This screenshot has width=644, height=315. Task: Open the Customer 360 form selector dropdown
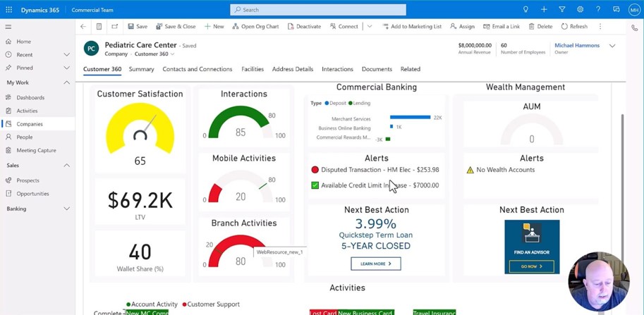click(x=154, y=54)
